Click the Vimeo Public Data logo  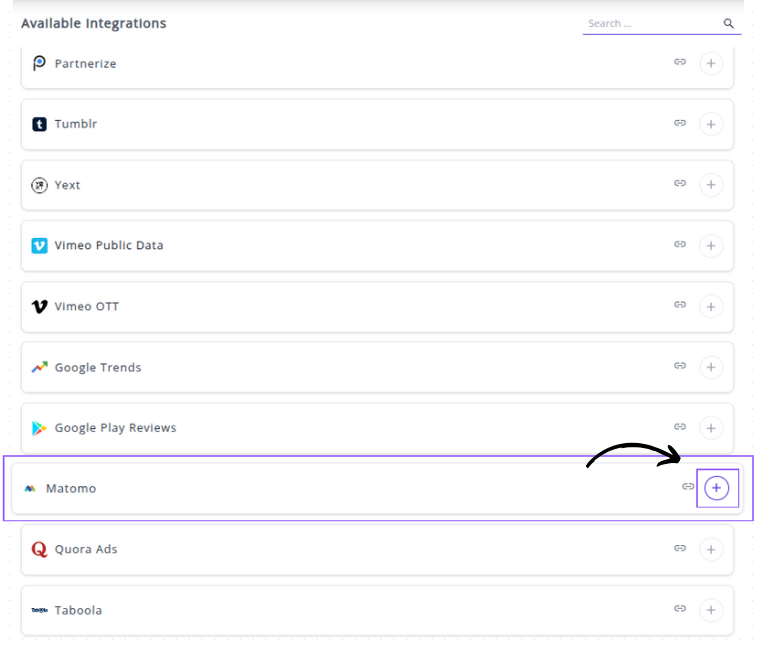click(x=39, y=245)
